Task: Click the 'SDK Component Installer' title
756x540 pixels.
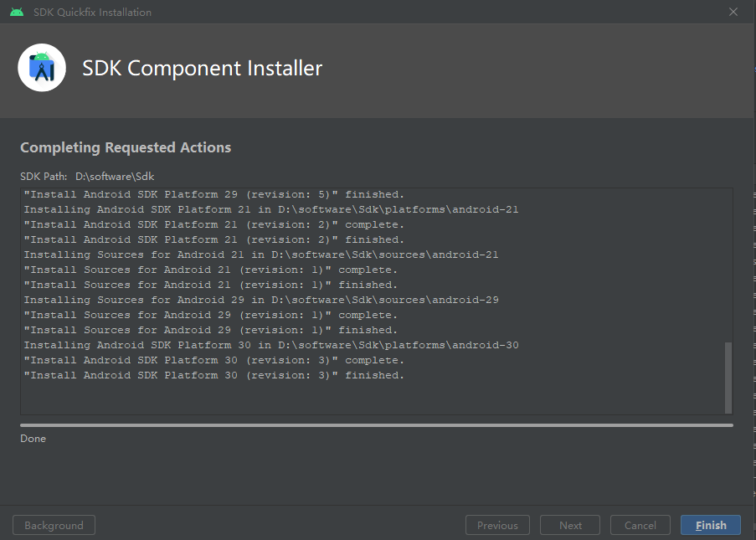Action: click(202, 68)
